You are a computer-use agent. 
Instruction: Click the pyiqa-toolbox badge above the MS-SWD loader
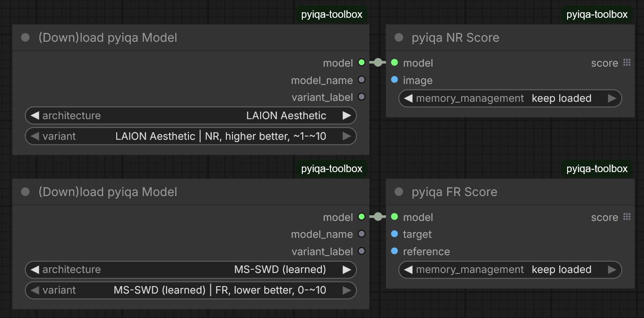coord(331,169)
